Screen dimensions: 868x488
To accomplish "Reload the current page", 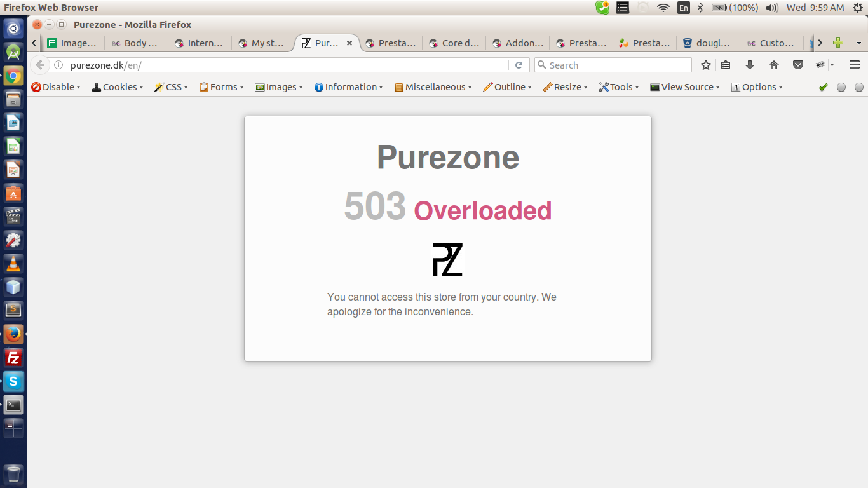I will point(519,65).
